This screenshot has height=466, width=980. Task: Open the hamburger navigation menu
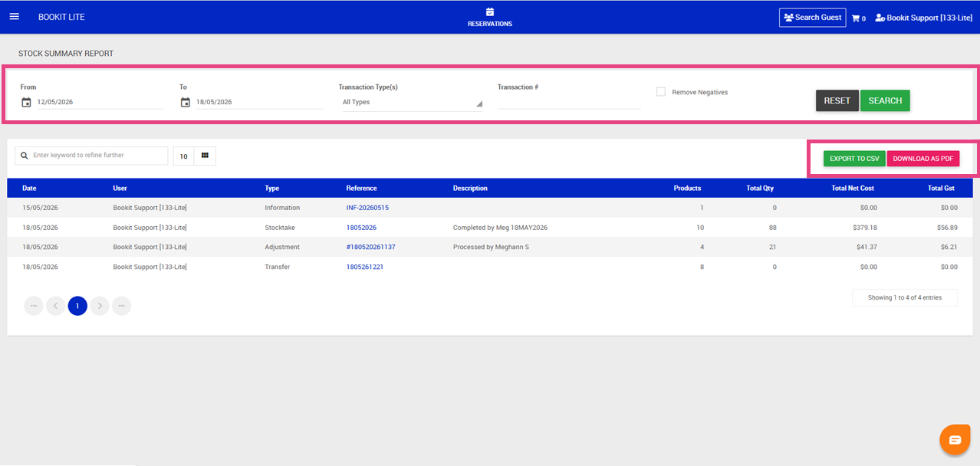pyautogui.click(x=14, y=17)
